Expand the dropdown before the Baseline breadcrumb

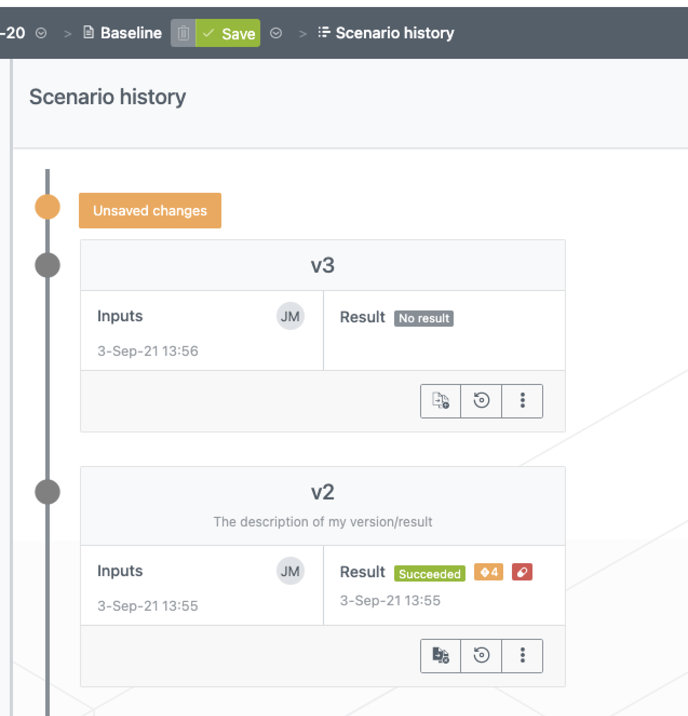pyautogui.click(x=41, y=33)
